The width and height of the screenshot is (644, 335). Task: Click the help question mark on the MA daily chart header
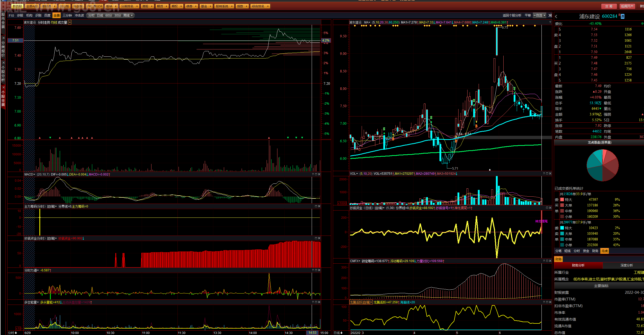coord(550,22)
